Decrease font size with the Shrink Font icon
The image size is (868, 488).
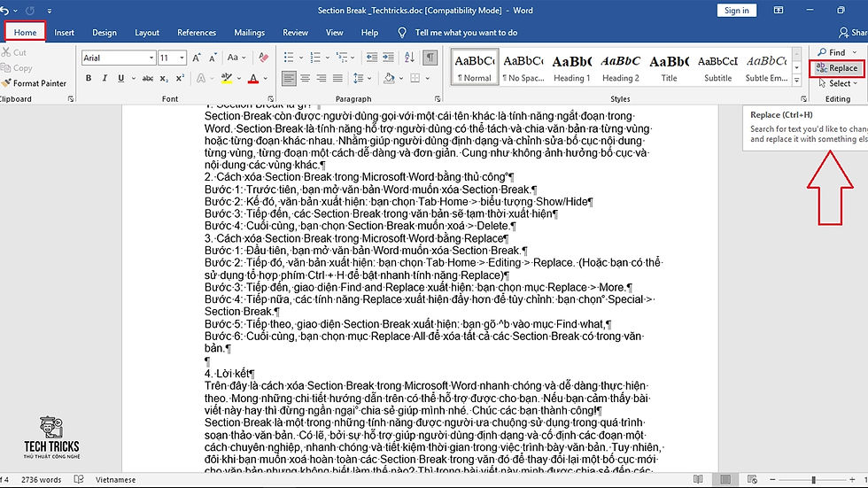pos(213,58)
